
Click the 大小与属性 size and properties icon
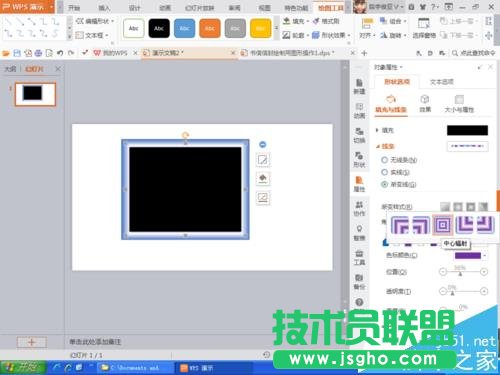[x=459, y=103]
